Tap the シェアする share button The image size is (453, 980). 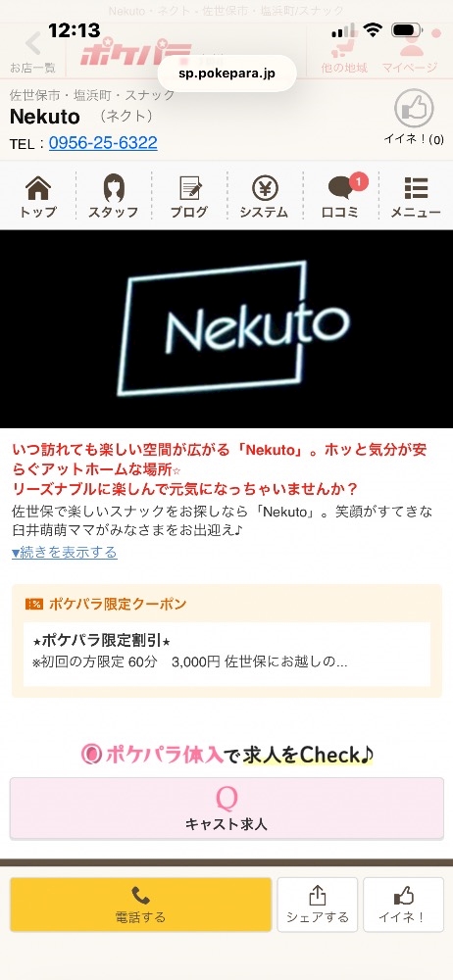[318, 905]
